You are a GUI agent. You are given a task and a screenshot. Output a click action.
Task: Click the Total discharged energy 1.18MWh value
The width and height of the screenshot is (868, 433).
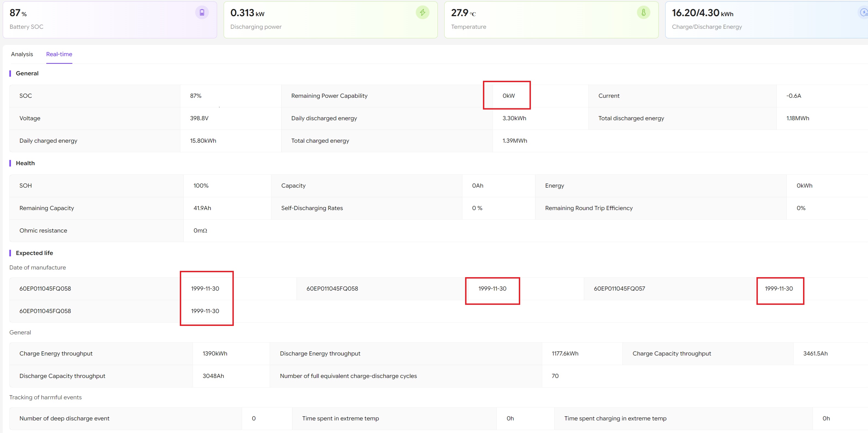tap(798, 119)
